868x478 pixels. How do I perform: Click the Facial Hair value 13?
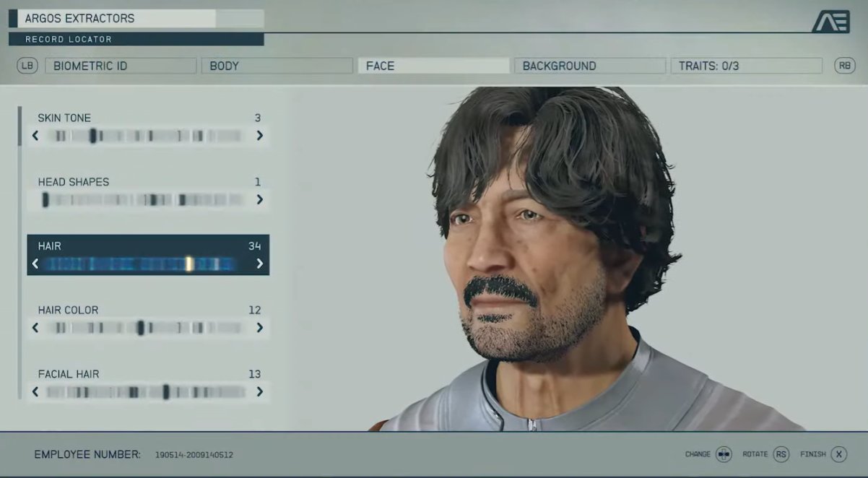pyautogui.click(x=254, y=374)
